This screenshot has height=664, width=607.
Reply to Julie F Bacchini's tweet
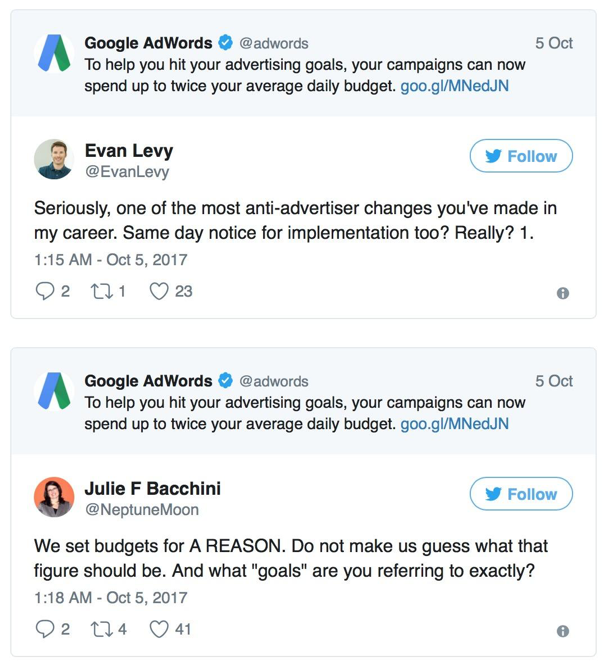[x=45, y=630]
